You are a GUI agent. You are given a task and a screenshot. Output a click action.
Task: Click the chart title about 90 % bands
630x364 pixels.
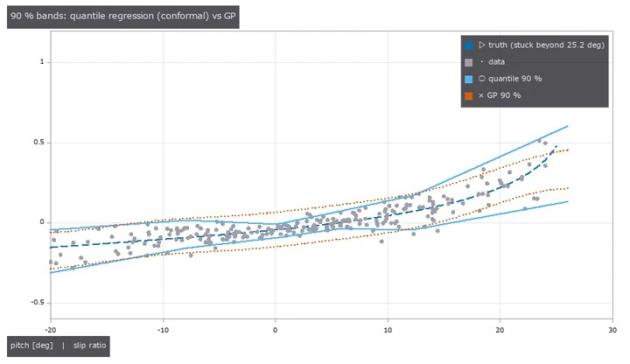pos(123,17)
